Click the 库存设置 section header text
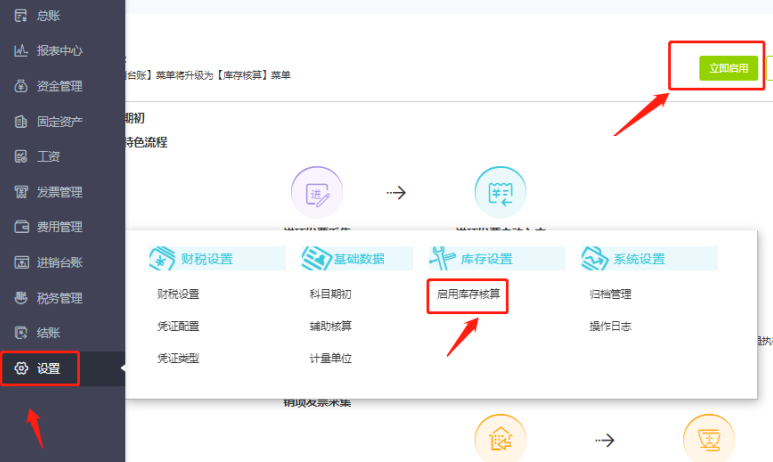This screenshot has height=462, width=773. 487,259
